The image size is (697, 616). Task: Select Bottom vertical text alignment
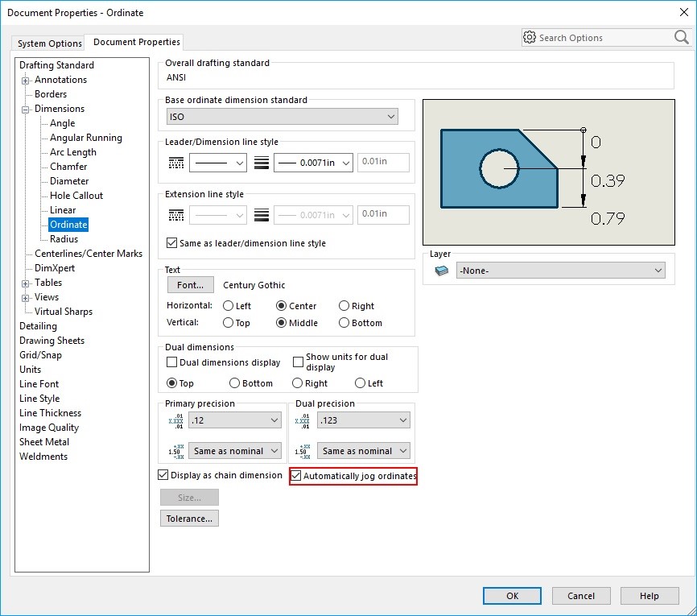click(x=344, y=323)
